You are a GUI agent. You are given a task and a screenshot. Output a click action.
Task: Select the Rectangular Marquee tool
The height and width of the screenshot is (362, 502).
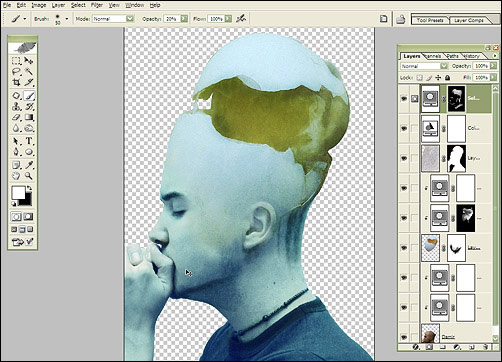pyautogui.click(x=16, y=61)
